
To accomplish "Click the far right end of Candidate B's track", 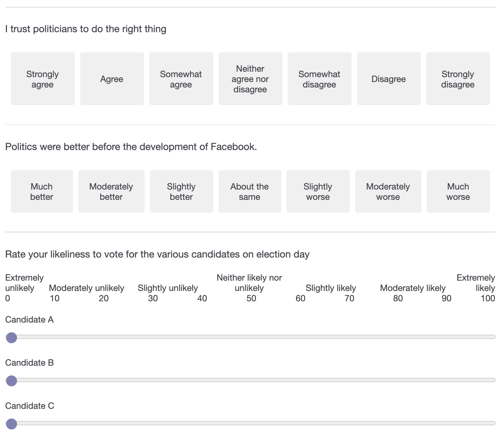I will click(x=493, y=380).
